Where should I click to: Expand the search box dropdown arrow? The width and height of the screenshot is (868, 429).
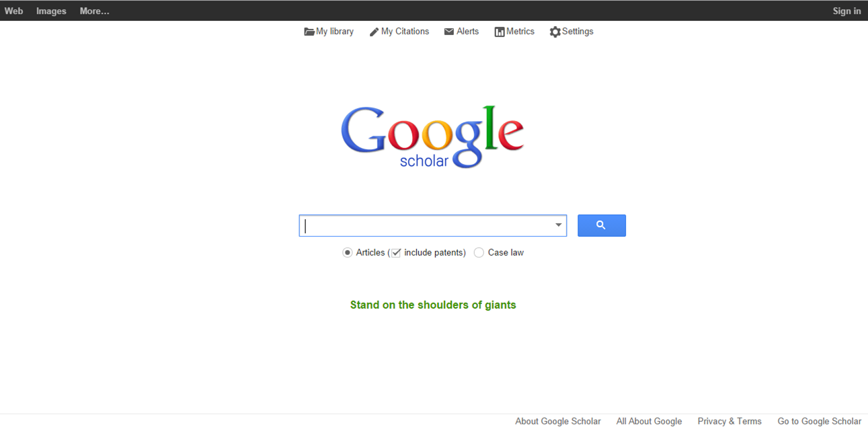[x=558, y=225]
